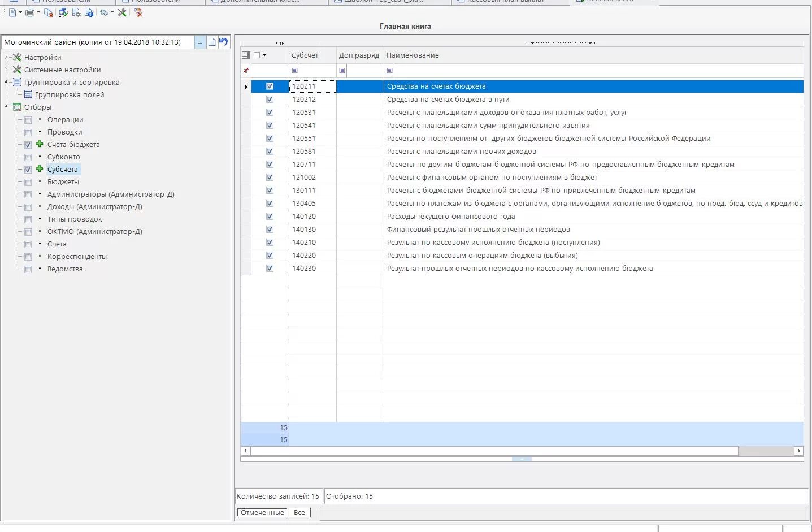Open dropdown arrow beside header select-all checkbox
The width and height of the screenshot is (812, 532).
point(264,55)
